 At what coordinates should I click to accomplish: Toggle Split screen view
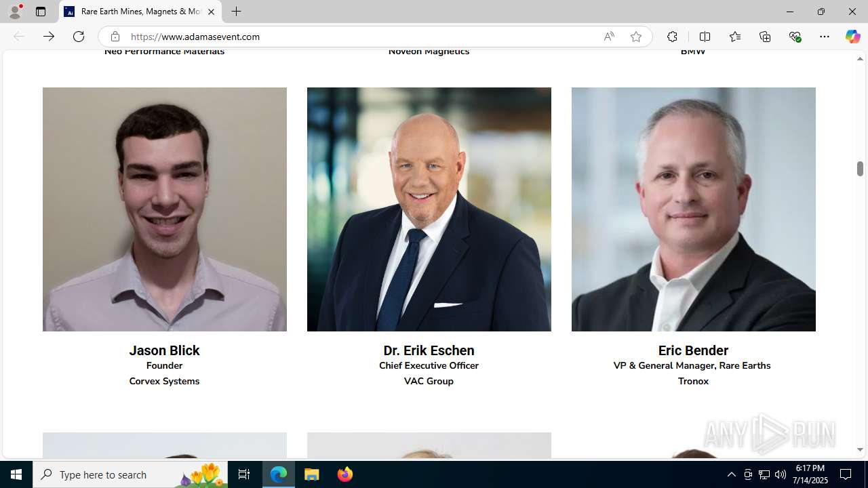(705, 37)
